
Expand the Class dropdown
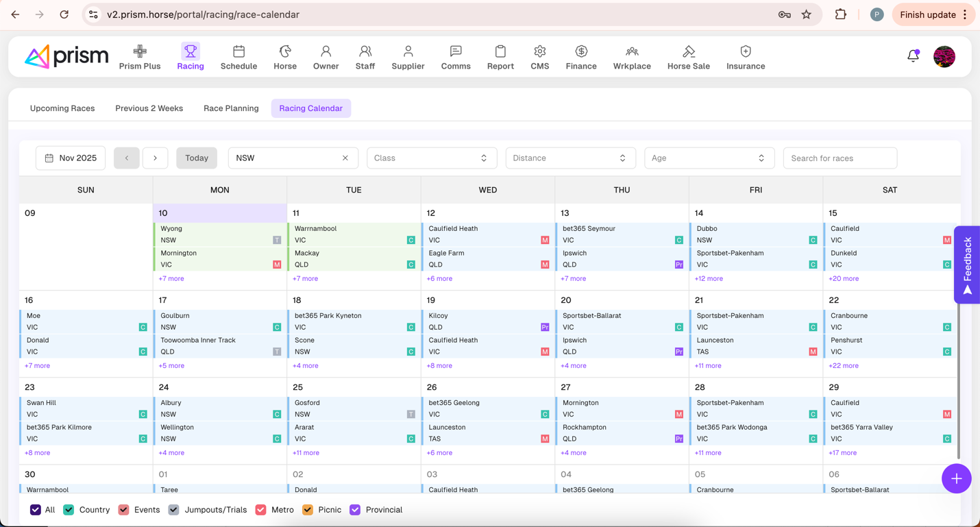pos(431,158)
